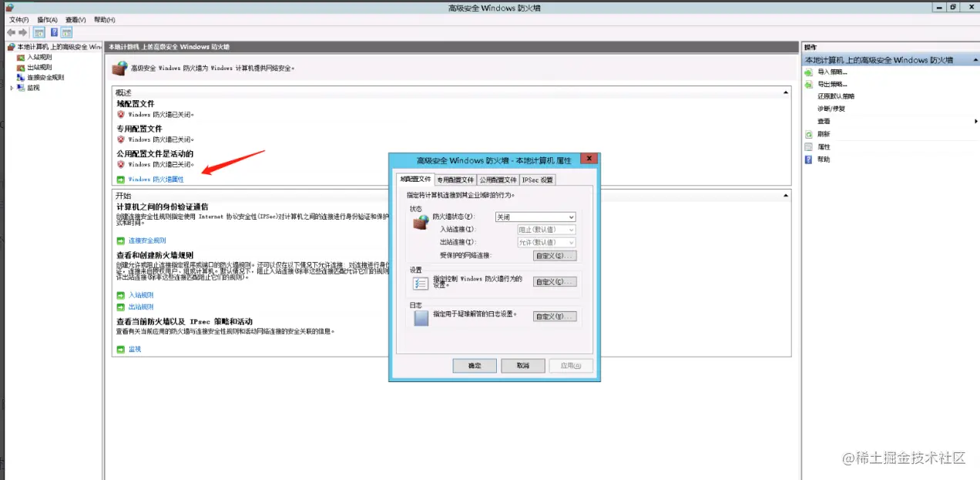
Task: Click the 自定义 button in the 日志 group
Action: coord(555,317)
